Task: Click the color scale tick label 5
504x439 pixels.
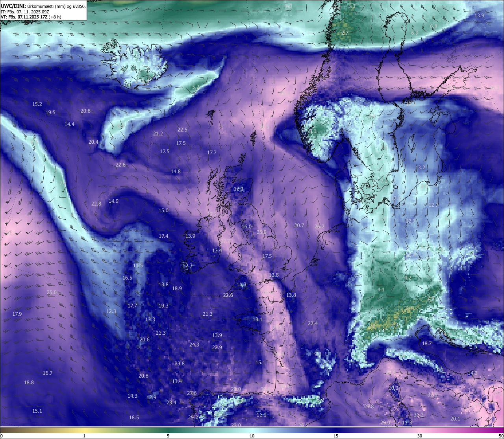Action: click(168, 436)
